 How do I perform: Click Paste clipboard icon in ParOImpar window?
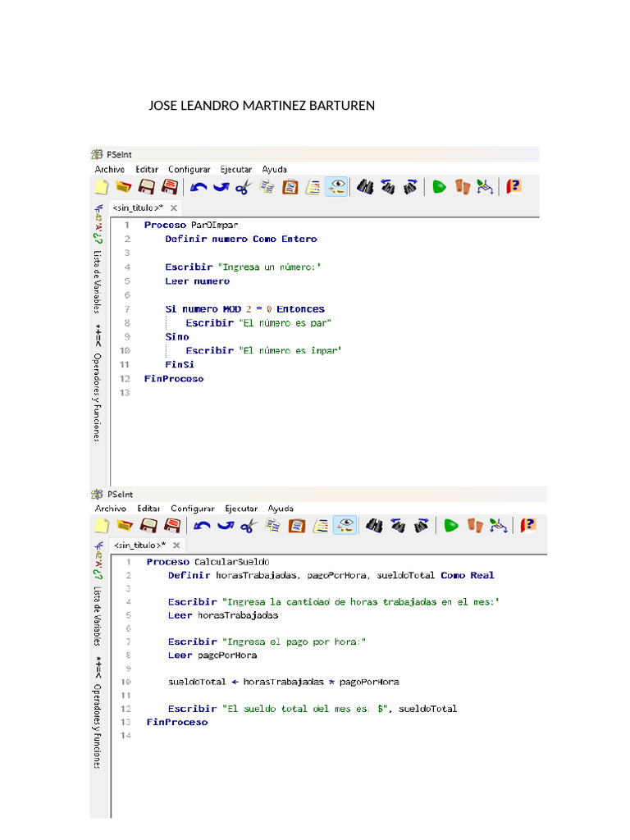[x=290, y=187]
